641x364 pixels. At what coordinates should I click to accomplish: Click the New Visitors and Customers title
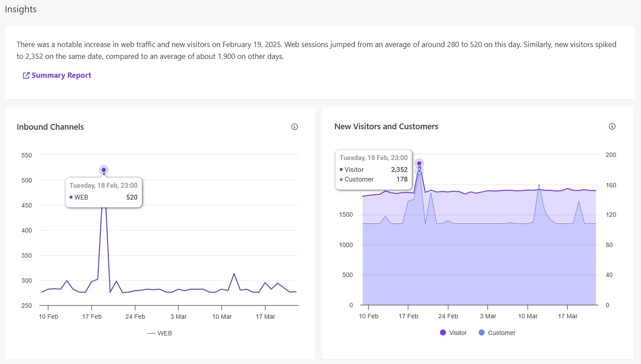tap(386, 126)
